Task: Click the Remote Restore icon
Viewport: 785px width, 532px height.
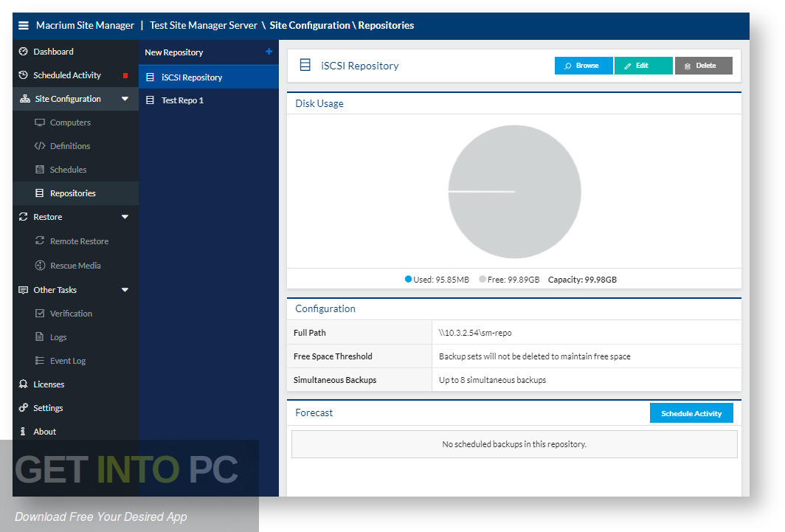Action: [40, 241]
